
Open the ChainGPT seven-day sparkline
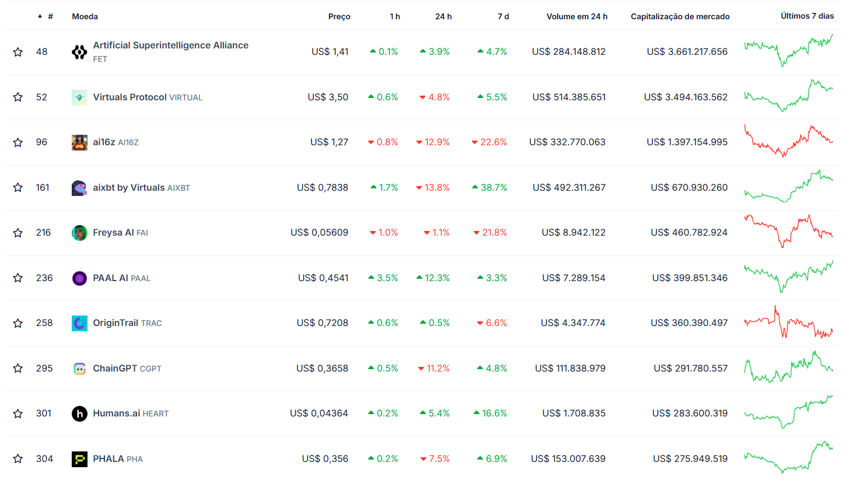pos(789,367)
